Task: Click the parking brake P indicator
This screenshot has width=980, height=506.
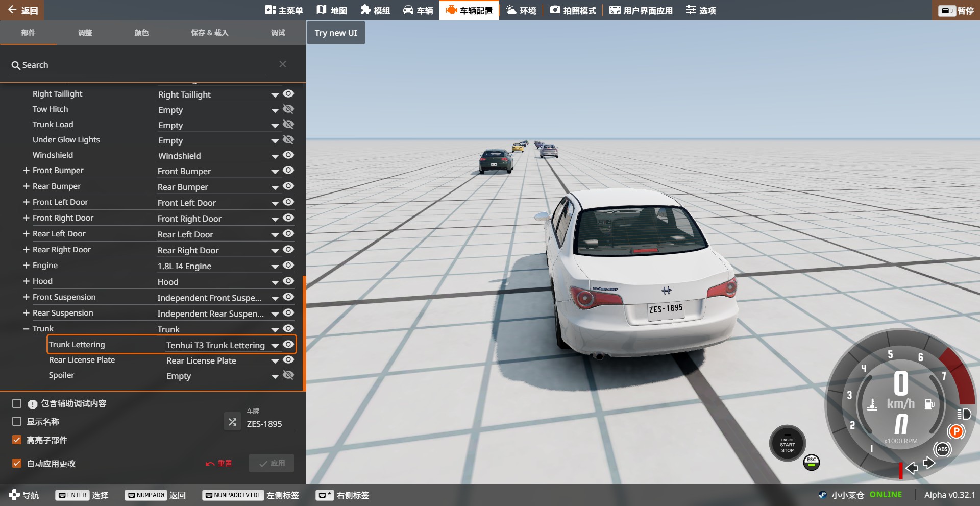Action: pyautogui.click(x=956, y=431)
